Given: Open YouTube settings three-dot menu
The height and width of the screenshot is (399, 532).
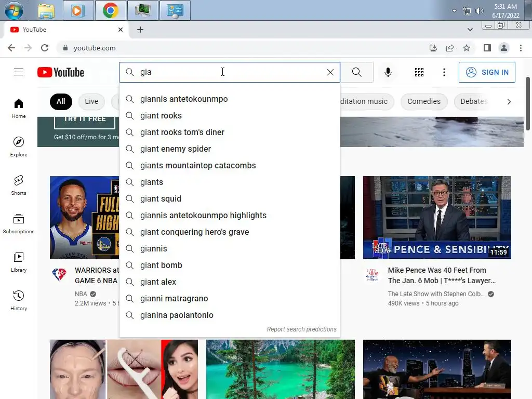Looking at the screenshot, I should click(x=444, y=72).
